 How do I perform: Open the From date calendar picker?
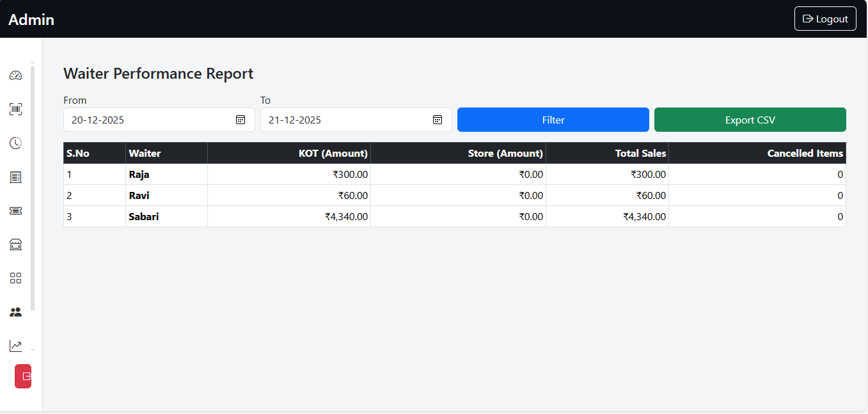click(x=241, y=120)
